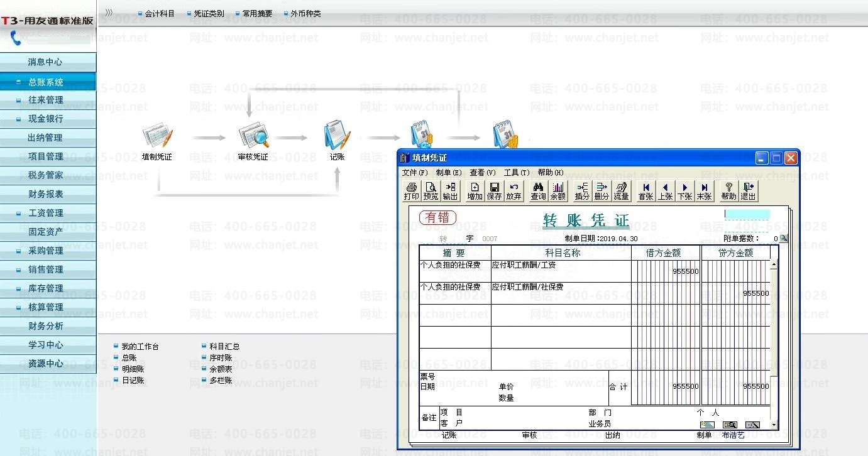This screenshot has height=456, width=868.
Task: Click the magnifier beside 附单据数
Action: point(783,239)
